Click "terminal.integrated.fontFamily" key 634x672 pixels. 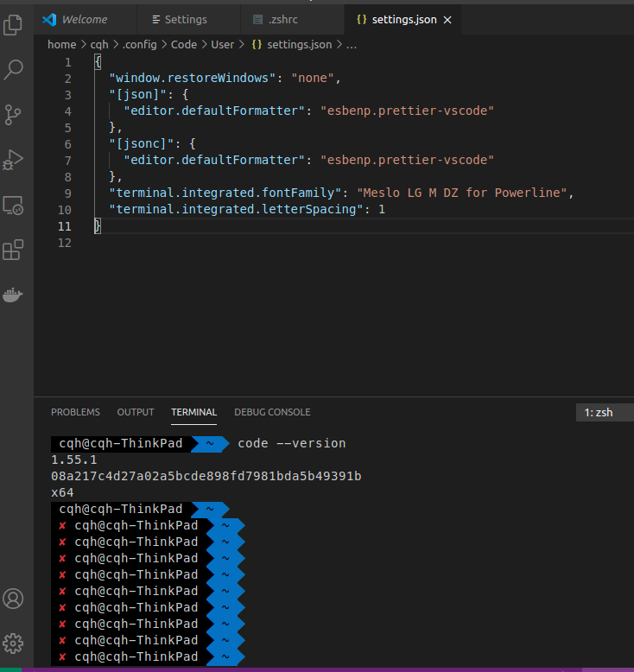(x=225, y=193)
